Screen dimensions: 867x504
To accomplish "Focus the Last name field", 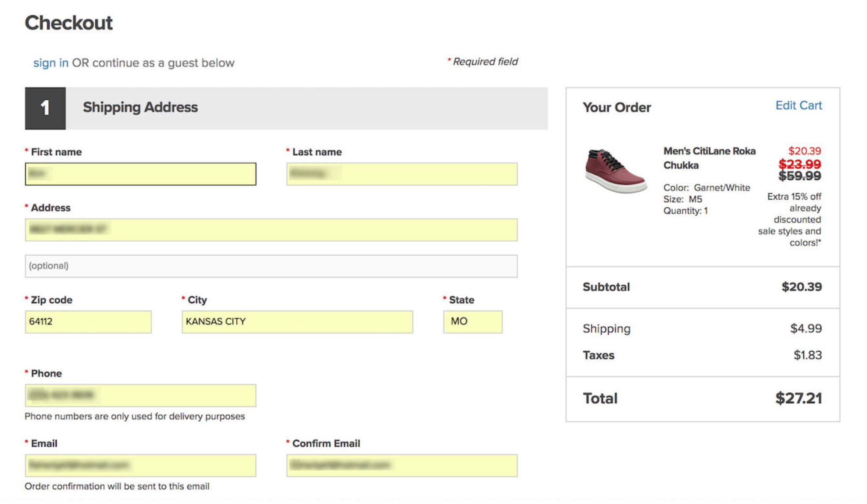I will [x=401, y=174].
